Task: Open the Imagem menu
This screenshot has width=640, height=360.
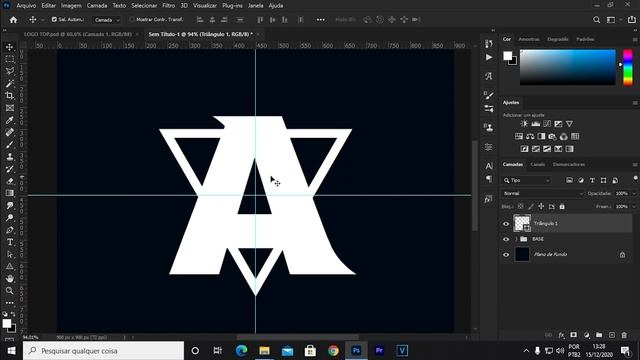Action: tap(71, 6)
